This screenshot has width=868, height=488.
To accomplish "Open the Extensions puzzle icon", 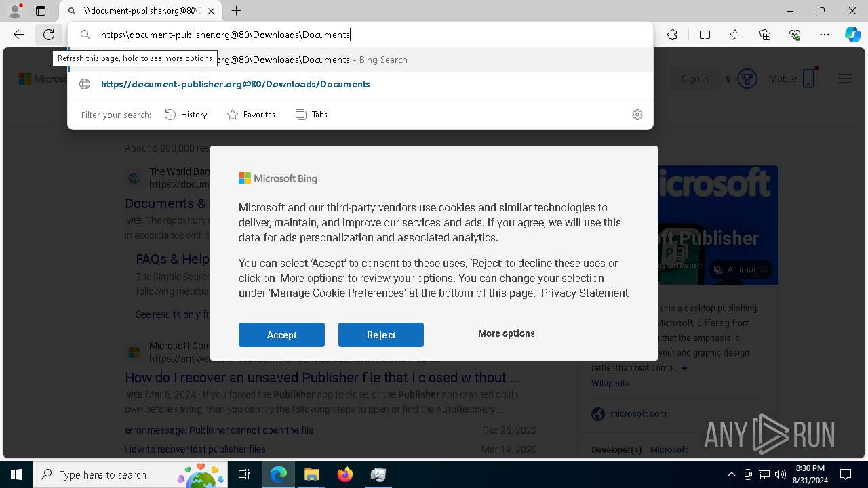I will point(672,35).
